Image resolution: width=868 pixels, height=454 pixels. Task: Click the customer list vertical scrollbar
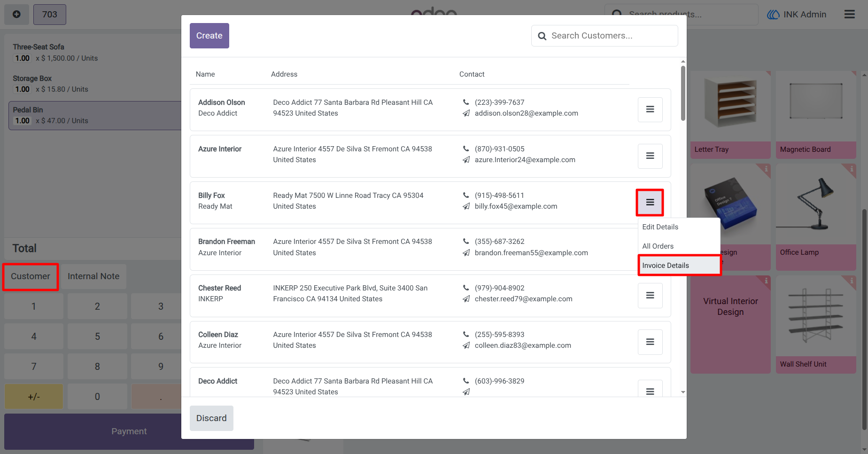coord(683,93)
